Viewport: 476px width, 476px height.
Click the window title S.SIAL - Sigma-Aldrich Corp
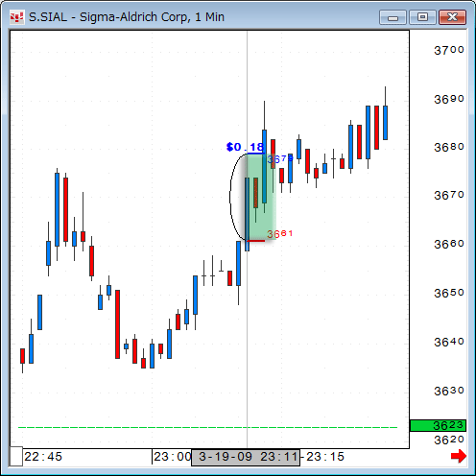[x=127, y=17]
